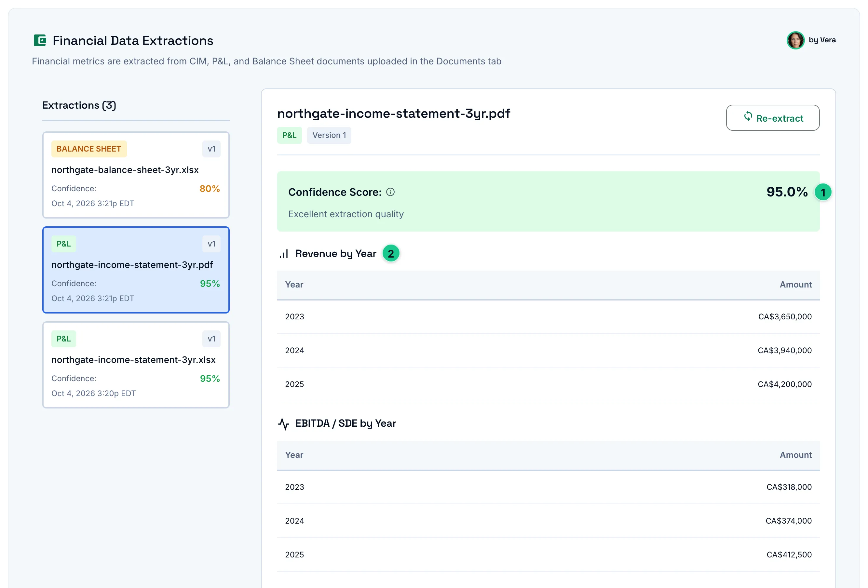
Task: Click the northgate-income-statement-3yr.pdf title in the detail panel
Action: point(394,113)
